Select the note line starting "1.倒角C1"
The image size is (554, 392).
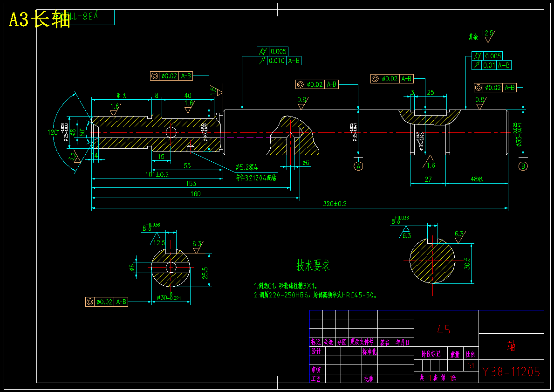pyautogui.click(x=286, y=286)
